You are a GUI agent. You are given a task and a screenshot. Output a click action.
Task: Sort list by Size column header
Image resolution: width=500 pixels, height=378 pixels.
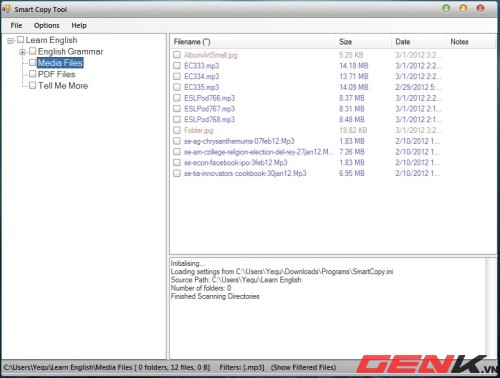click(364, 42)
